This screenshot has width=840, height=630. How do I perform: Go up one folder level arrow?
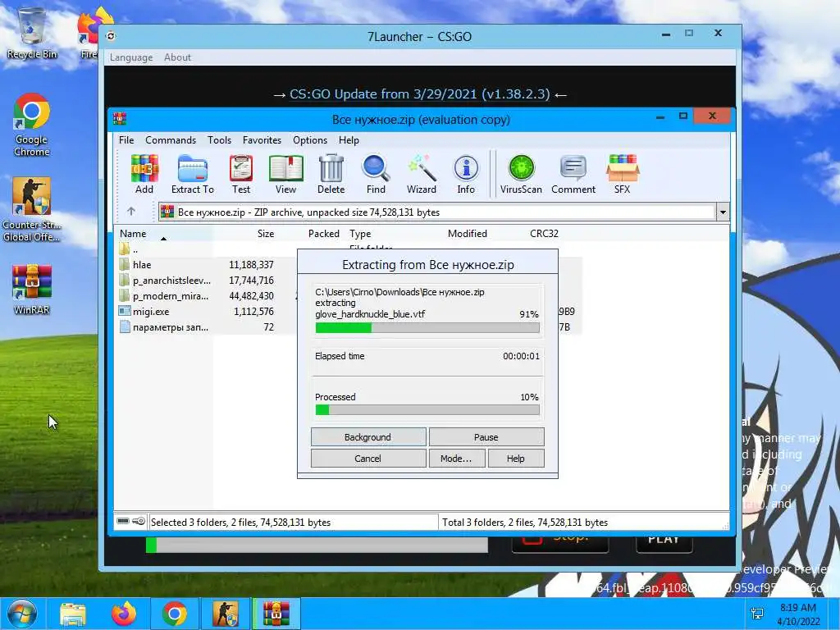pos(131,212)
